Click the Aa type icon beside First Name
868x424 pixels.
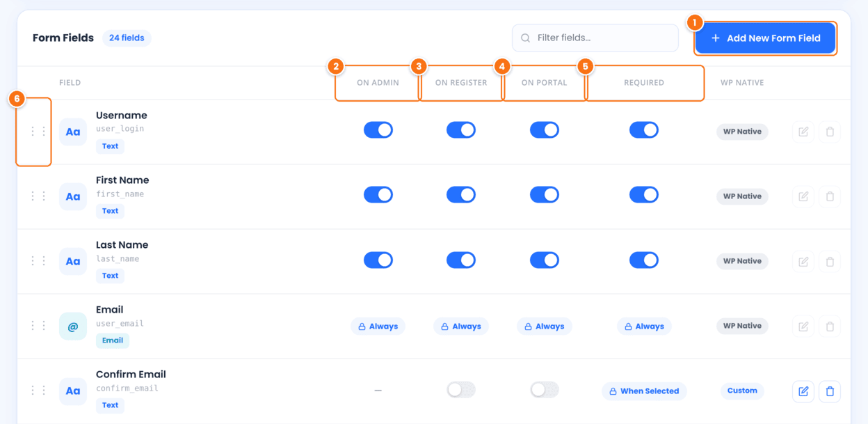click(x=73, y=196)
